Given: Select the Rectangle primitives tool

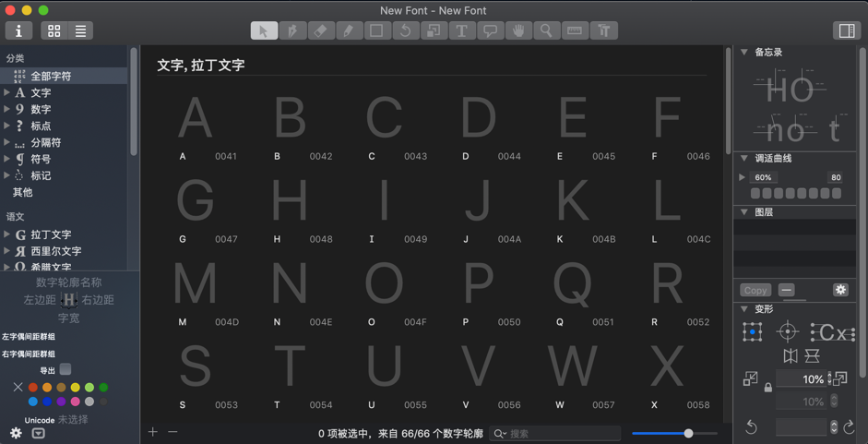Looking at the screenshot, I should coord(377,30).
